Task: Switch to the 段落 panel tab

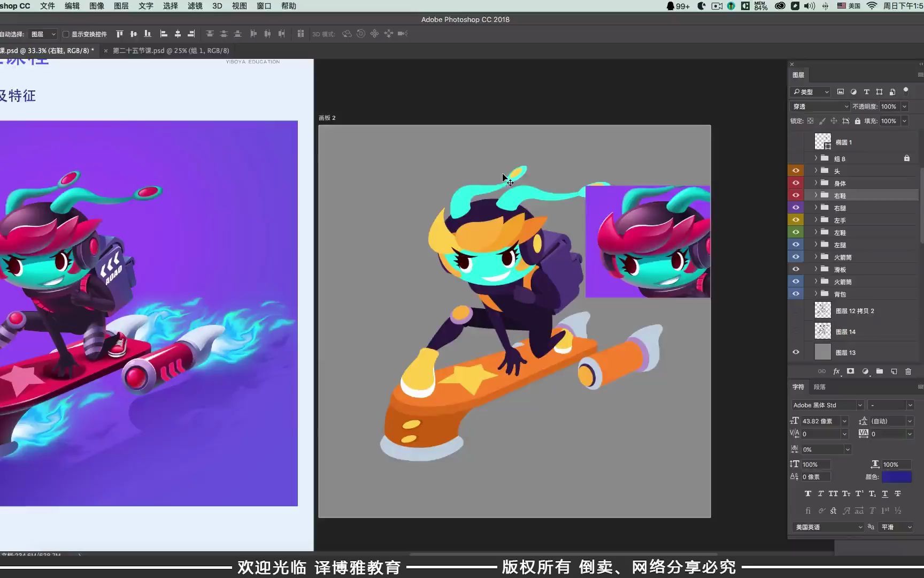Action: 820,387
